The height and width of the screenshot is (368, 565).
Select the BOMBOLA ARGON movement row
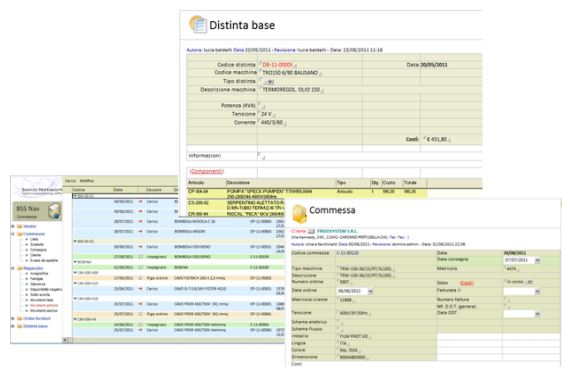tap(178, 233)
